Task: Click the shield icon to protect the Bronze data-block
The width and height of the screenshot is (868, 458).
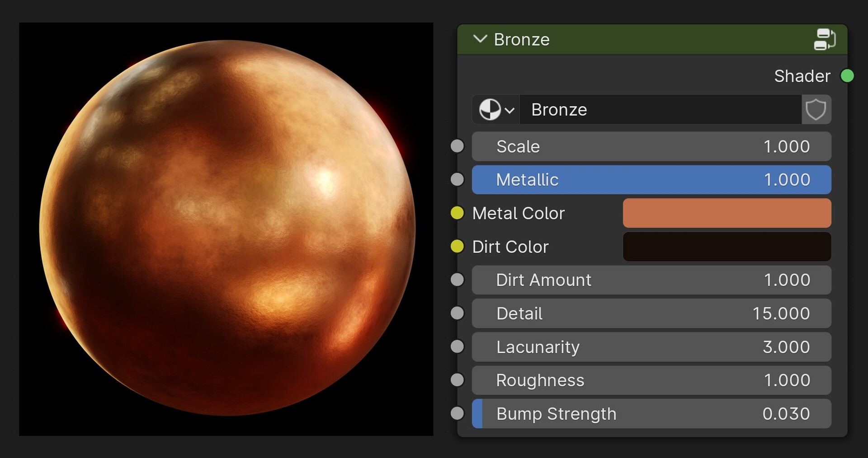Action: click(x=816, y=109)
